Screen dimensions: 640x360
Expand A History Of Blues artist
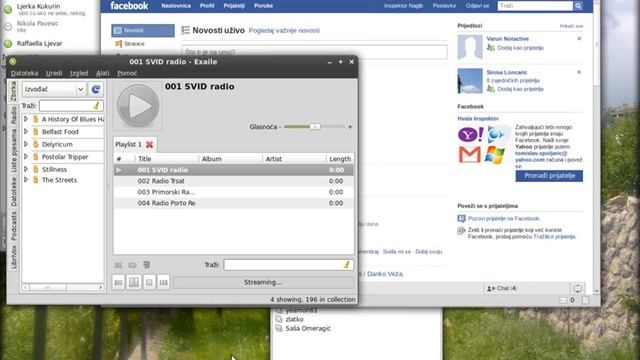26,119
